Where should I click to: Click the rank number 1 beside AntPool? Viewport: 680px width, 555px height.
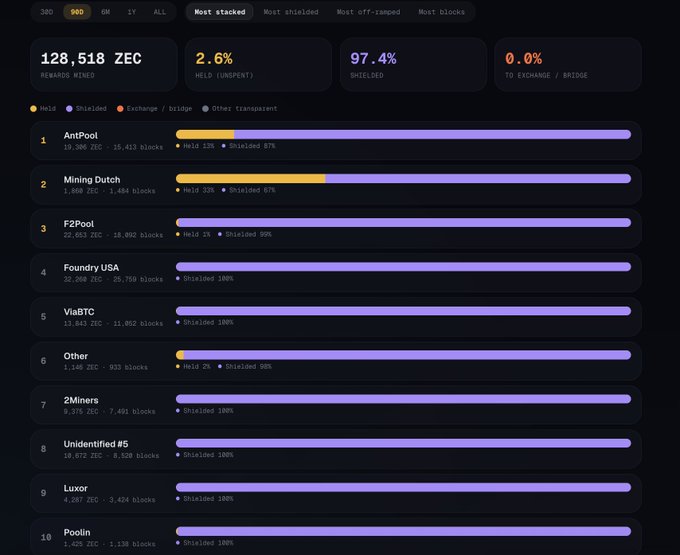coord(43,140)
